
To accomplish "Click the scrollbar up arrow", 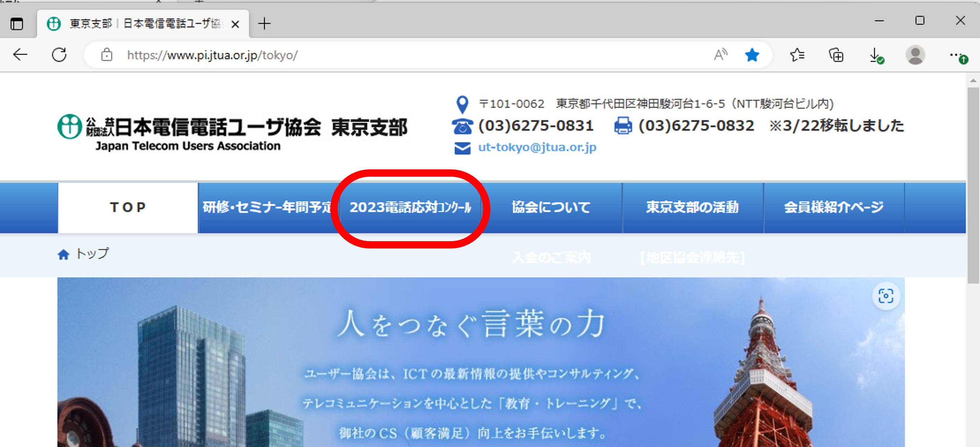I will click(x=973, y=81).
